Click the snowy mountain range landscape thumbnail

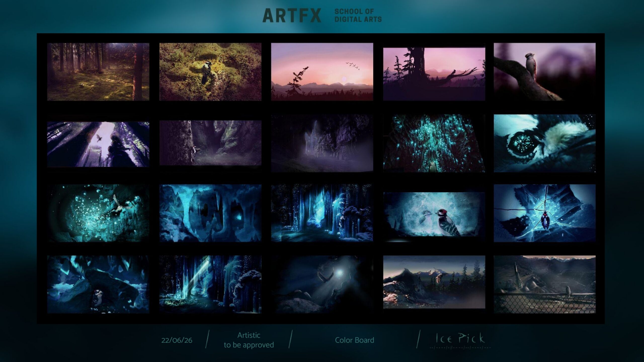coord(434,282)
